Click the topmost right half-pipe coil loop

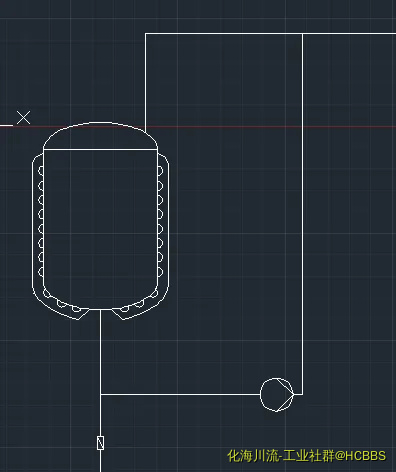[x=160, y=171]
